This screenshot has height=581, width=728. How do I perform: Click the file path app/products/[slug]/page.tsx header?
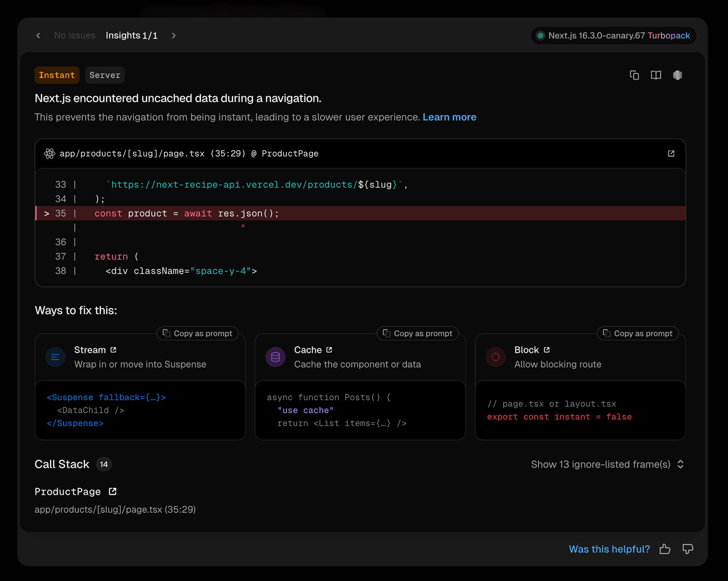189,153
